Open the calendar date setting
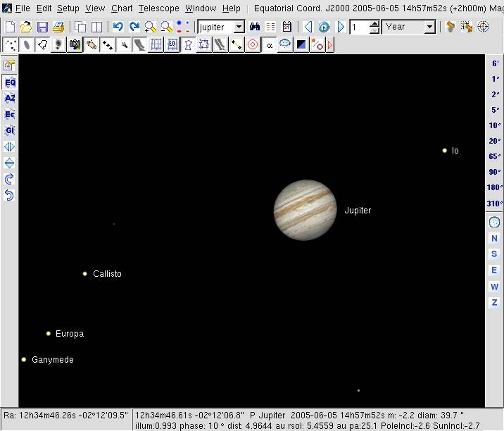Image resolution: width=504 pixels, height=431 pixels. (x=286, y=27)
